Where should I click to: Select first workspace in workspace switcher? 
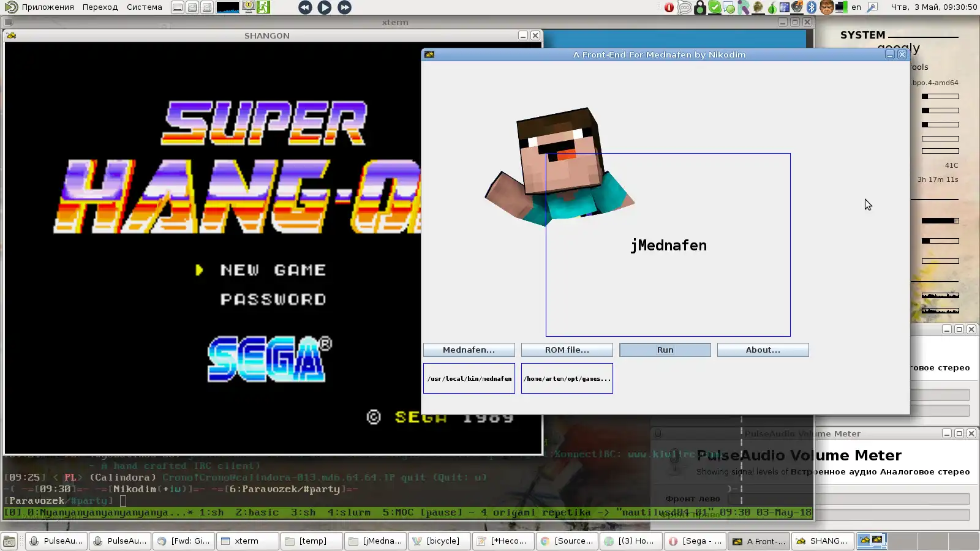tap(870, 541)
